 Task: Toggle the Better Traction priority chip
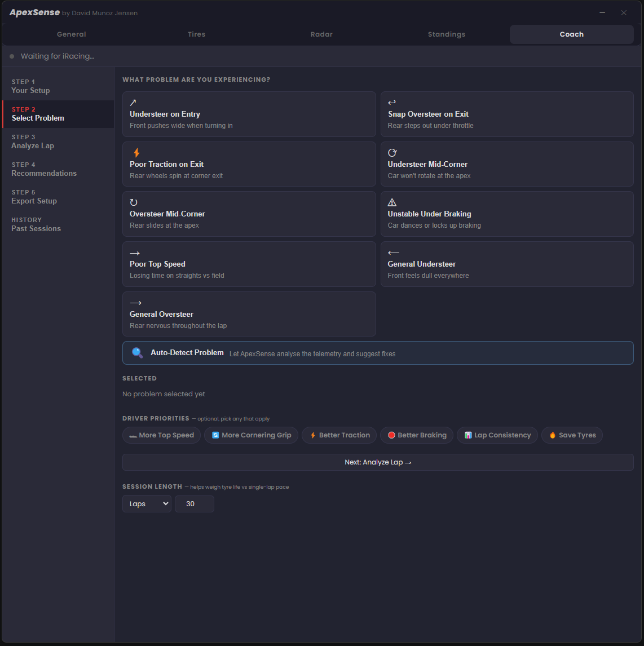click(x=339, y=435)
